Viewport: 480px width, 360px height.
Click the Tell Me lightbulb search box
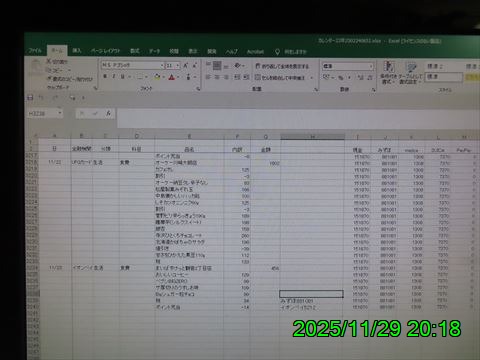291,52
